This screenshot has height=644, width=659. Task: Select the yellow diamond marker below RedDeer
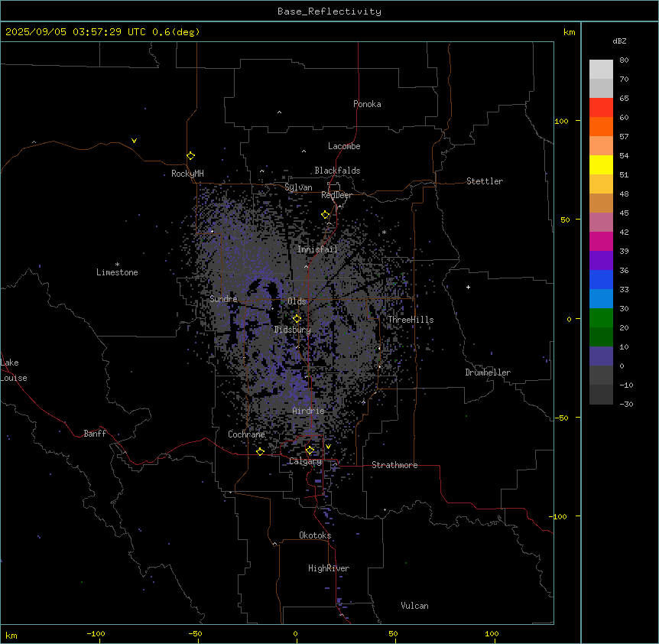point(325,215)
